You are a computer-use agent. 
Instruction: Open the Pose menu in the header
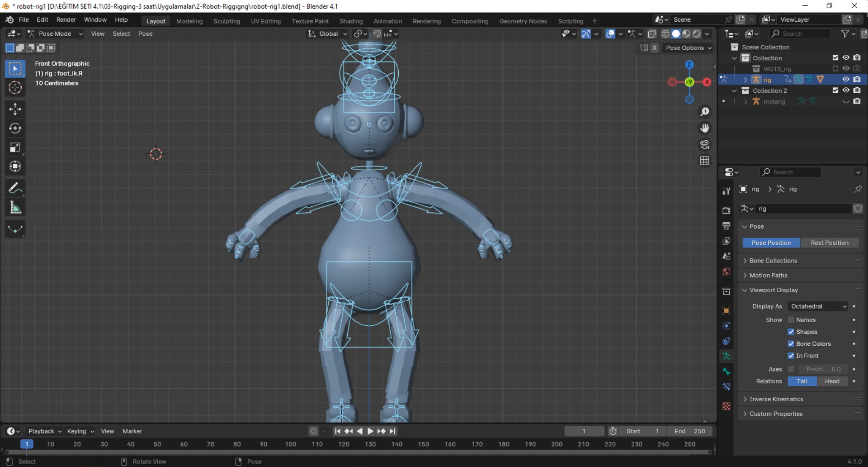point(145,33)
